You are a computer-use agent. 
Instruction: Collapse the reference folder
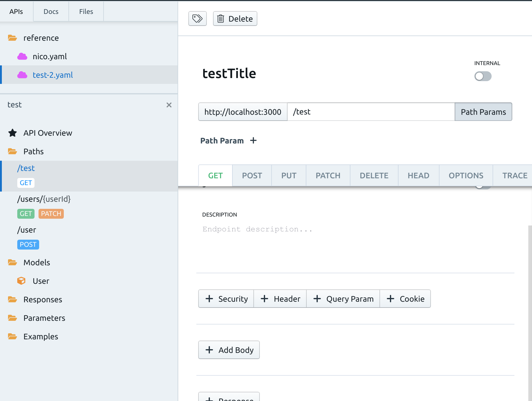click(12, 38)
